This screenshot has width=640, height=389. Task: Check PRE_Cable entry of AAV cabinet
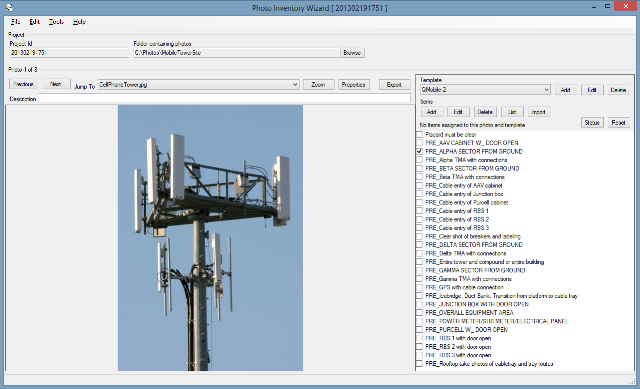[420, 185]
